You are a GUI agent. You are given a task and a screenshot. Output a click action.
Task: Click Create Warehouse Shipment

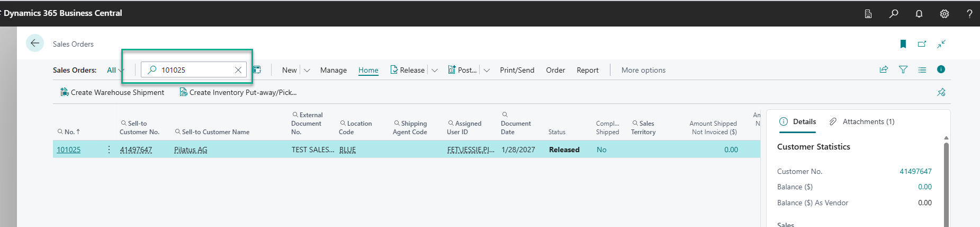tap(112, 92)
